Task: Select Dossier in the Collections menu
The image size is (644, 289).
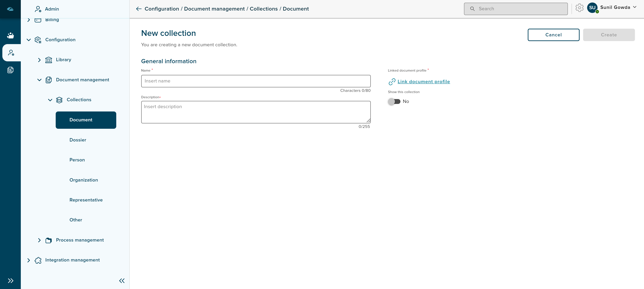Action: tap(78, 140)
